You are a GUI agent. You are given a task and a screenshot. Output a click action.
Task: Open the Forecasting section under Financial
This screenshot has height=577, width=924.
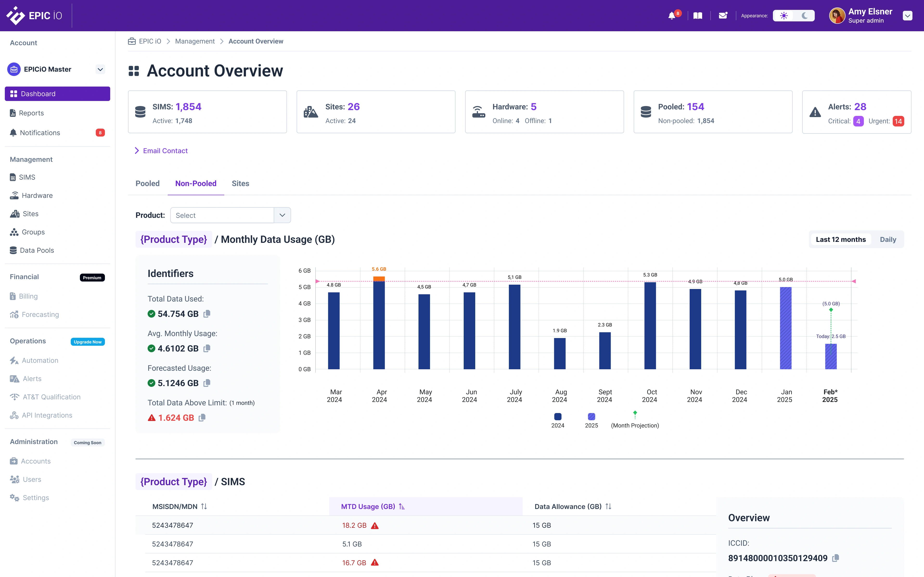(x=40, y=314)
